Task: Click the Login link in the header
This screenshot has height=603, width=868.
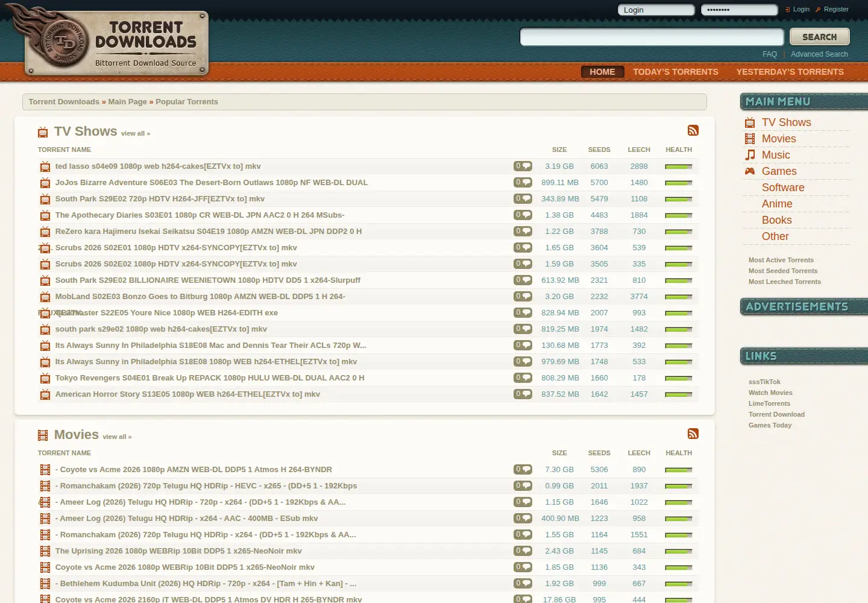Action: [x=801, y=9]
